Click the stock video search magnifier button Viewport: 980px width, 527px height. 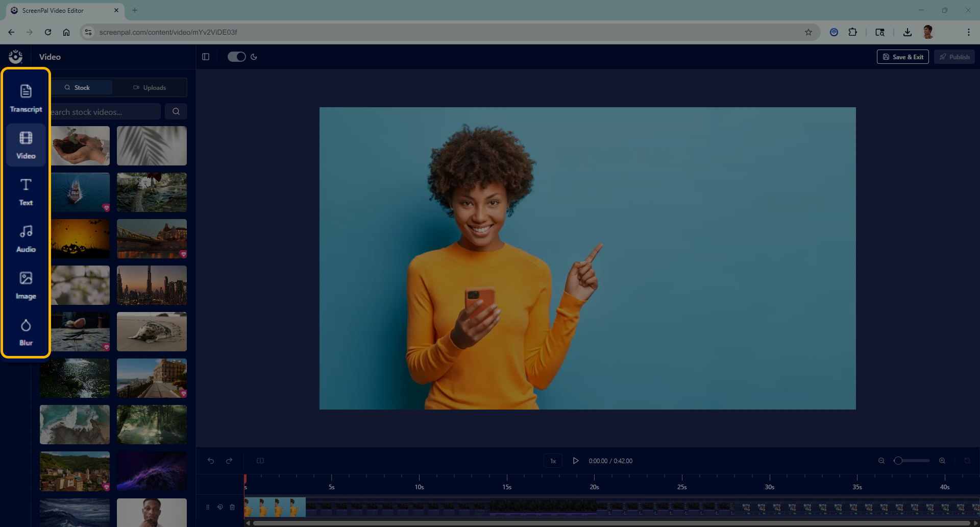[x=176, y=111]
